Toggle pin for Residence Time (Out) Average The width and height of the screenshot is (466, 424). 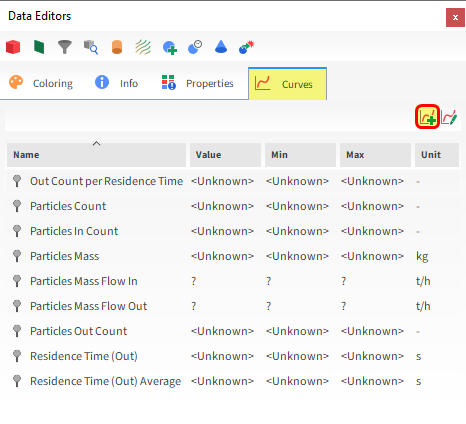[17, 381]
